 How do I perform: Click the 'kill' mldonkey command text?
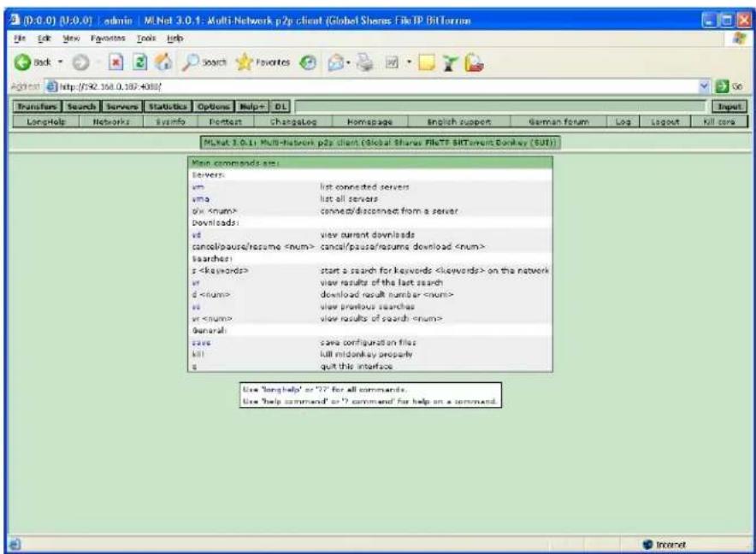(198, 355)
